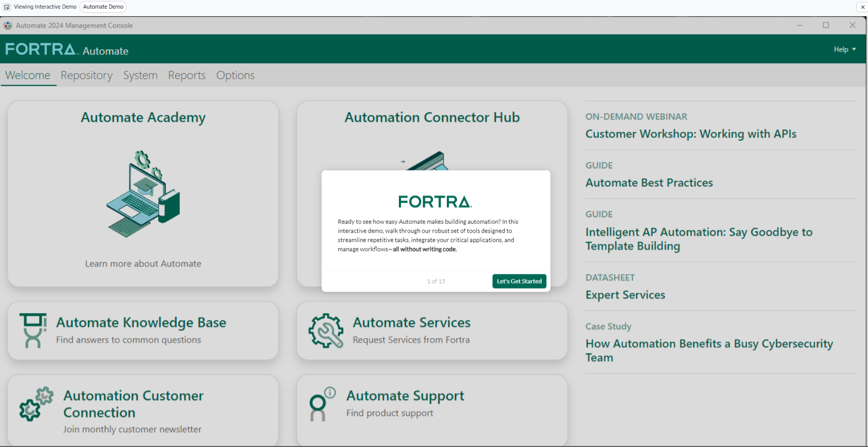Click Find product support text
This screenshot has width=868, height=447.
390,413
